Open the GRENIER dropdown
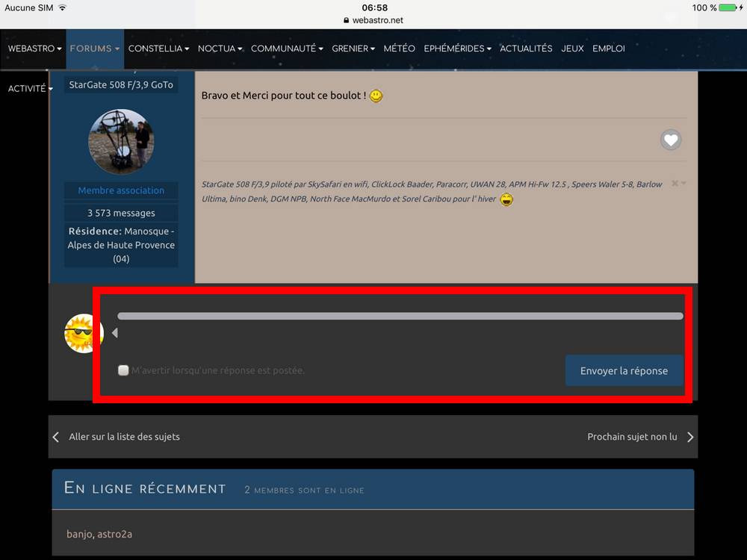 pos(353,49)
